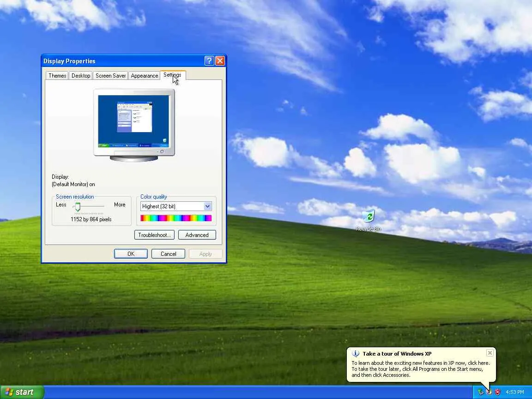Confirm with the OK button

pos(131,254)
